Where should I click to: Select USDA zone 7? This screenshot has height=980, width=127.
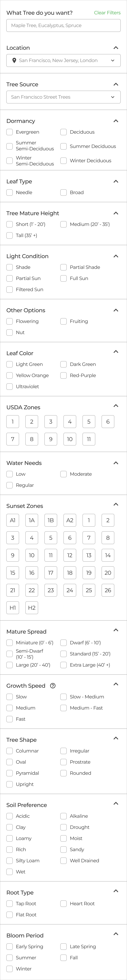pos(13,439)
